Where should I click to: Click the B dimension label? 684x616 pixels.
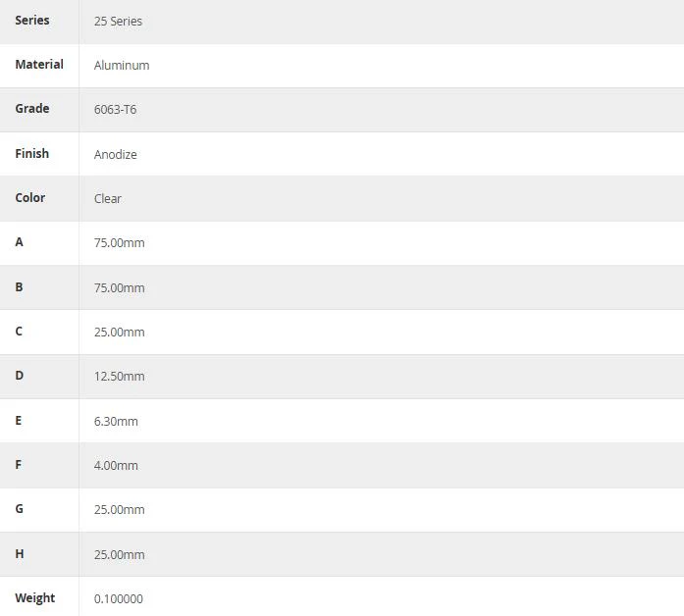coord(19,286)
